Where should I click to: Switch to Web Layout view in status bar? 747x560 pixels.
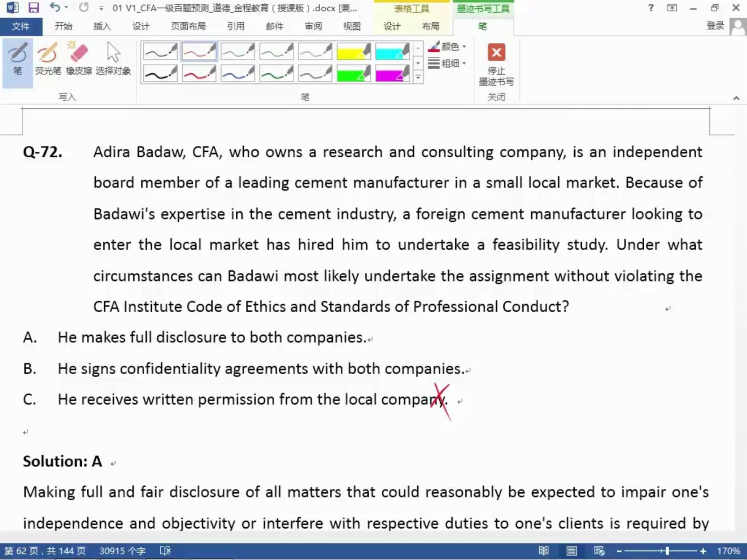[x=599, y=551]
